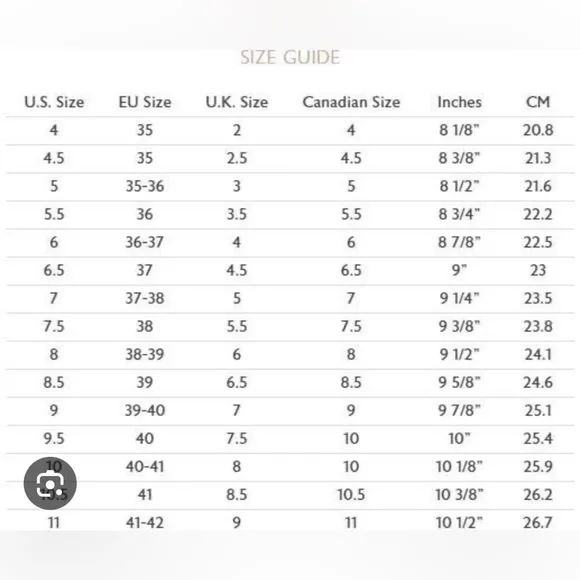Click the 8 1/8" inches cell
The height and width of the screenshot is (580, 580).
click(x=459, y=130)
